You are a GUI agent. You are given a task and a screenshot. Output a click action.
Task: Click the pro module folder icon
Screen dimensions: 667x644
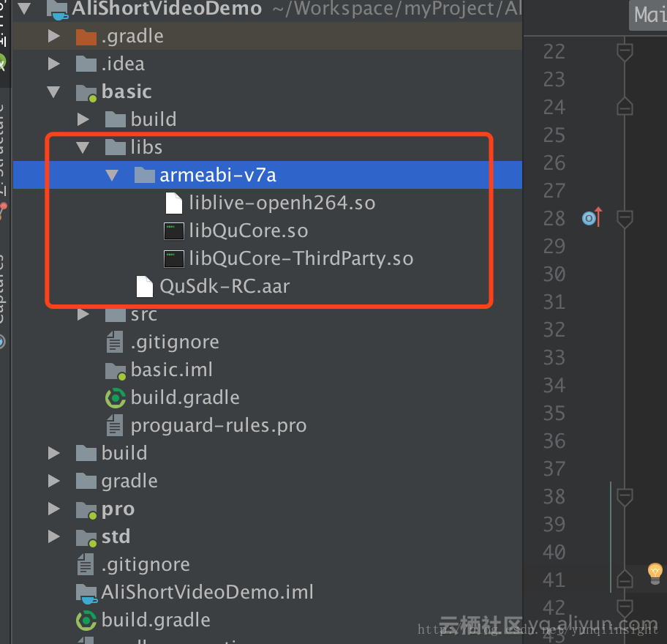(86, 510)
